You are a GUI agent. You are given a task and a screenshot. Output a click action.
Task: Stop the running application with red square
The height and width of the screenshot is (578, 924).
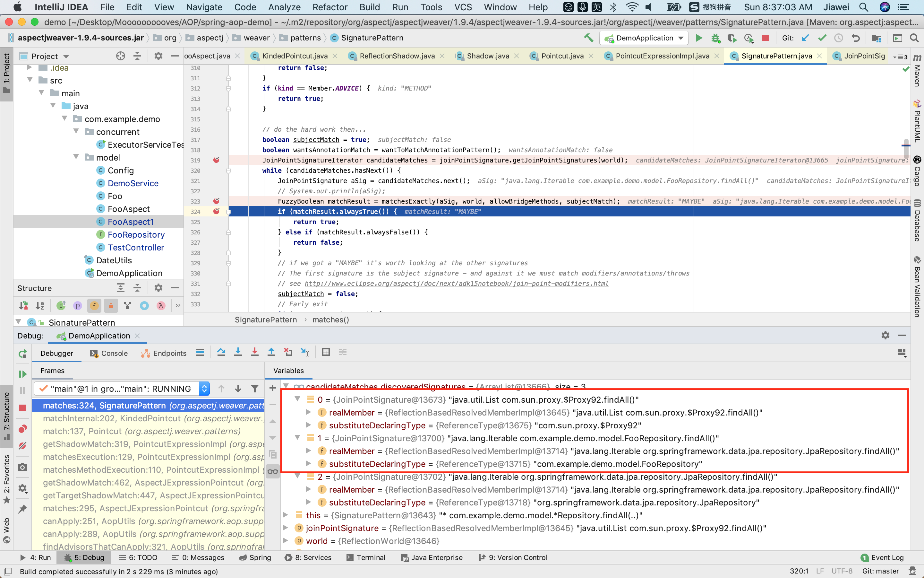(x=765, y=38)
